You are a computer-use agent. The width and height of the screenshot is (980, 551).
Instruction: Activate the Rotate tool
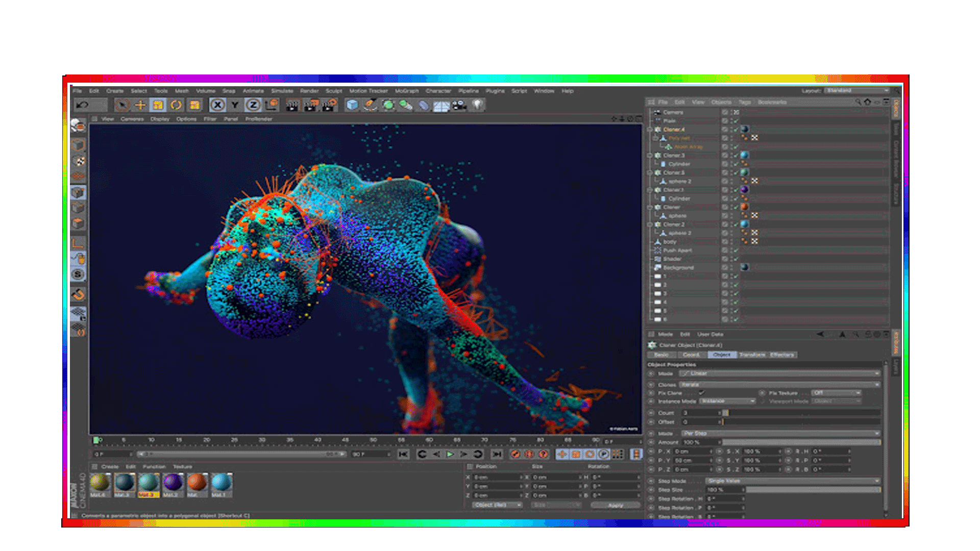point(175,105)
